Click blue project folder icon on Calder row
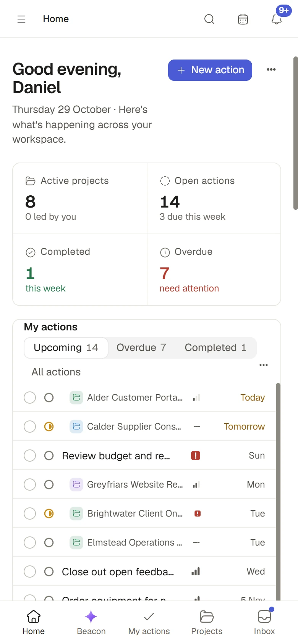This screenshot has width=298, height=644. (76, 427)
